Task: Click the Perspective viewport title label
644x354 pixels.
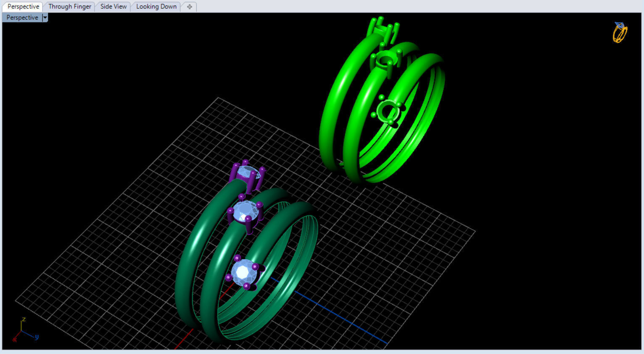Action: tap(22, 18)
